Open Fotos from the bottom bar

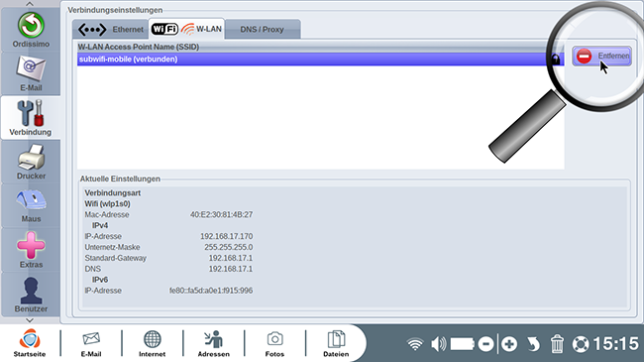click(x=274, y=343)
